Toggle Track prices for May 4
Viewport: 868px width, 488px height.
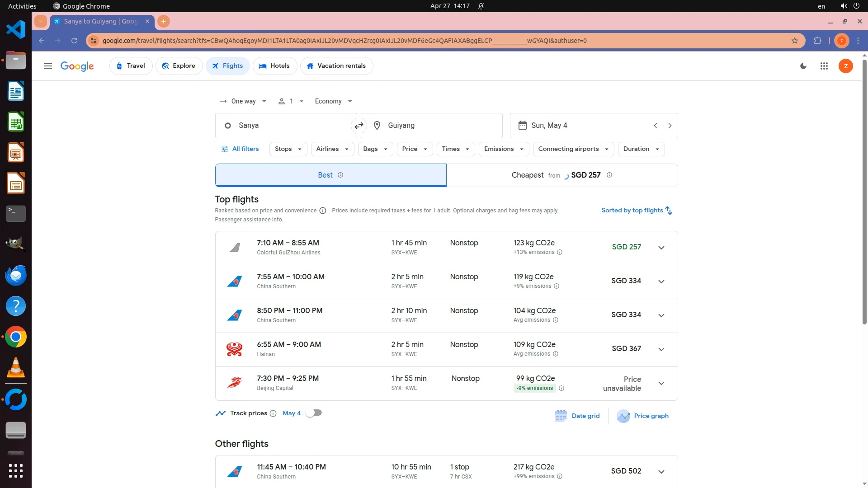pyautogui.click(x=314, y=413)
